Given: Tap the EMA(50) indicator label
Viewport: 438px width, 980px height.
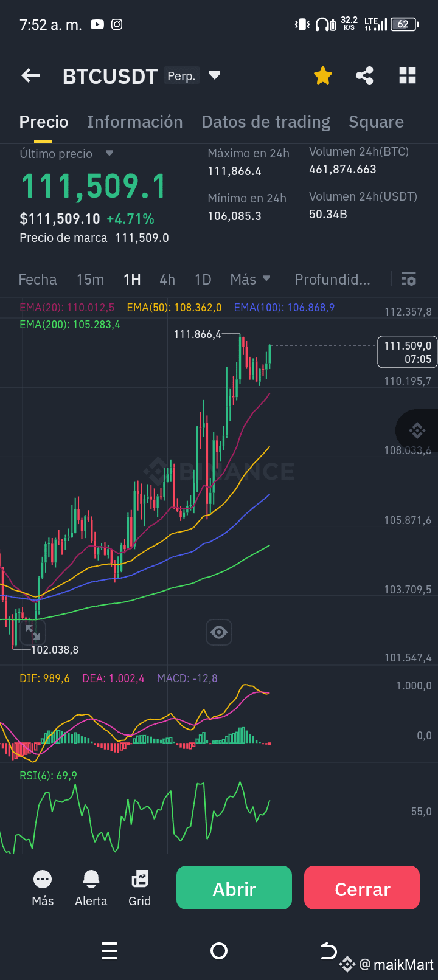Looking at the screenshot, I should coord(174,308).
